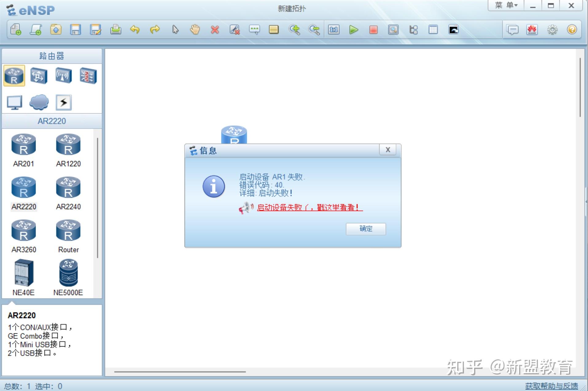
Task: Select the terminal device category icon
Action: click(14, 103)
